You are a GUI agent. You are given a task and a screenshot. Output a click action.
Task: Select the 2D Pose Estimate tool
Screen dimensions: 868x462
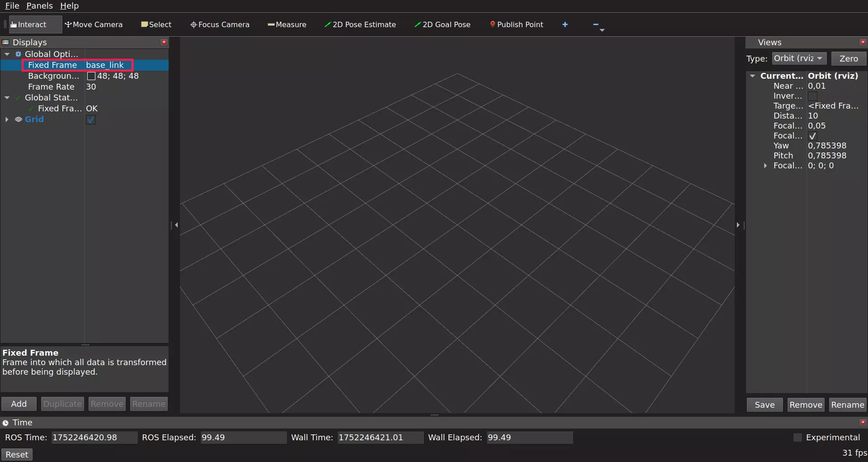point(360,24)
